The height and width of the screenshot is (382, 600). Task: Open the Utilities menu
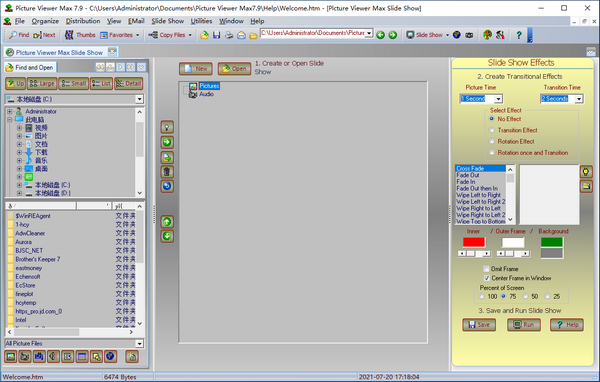201,21
